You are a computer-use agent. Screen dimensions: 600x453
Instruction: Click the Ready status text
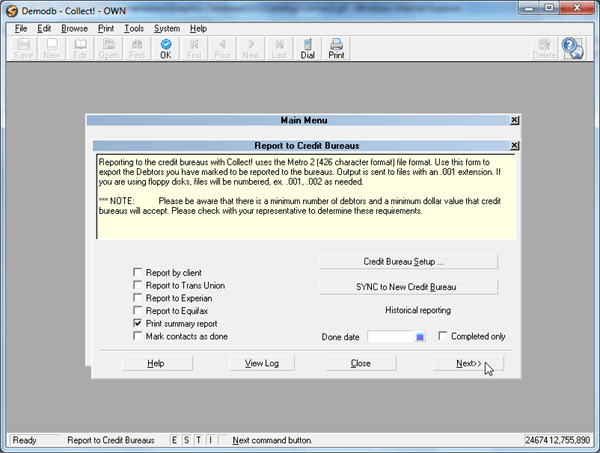click(x=24, y=440)
